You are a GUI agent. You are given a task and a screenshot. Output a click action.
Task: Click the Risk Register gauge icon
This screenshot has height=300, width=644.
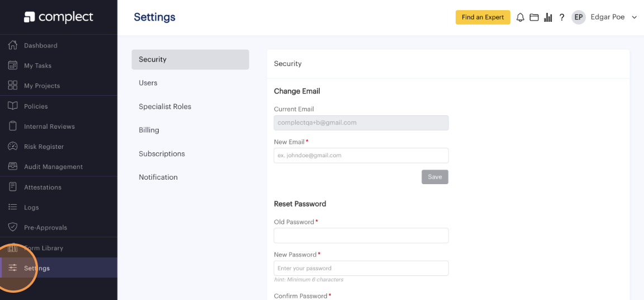13,147
